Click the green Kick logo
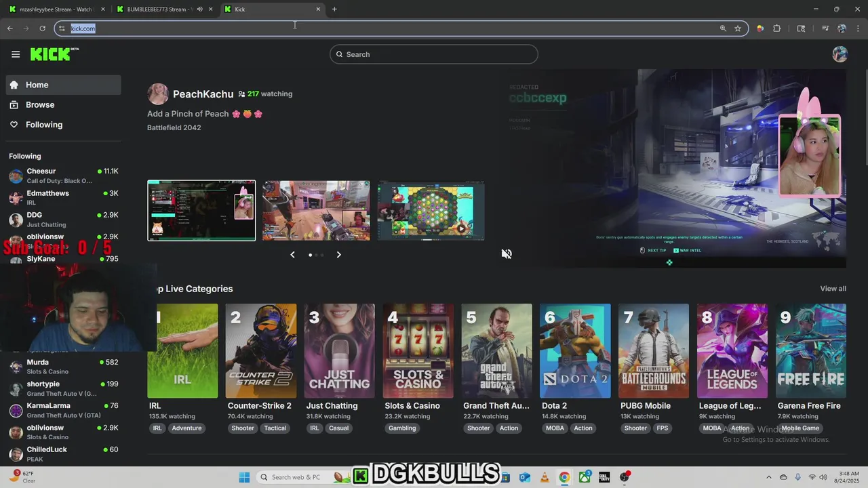 pos(54,54)
